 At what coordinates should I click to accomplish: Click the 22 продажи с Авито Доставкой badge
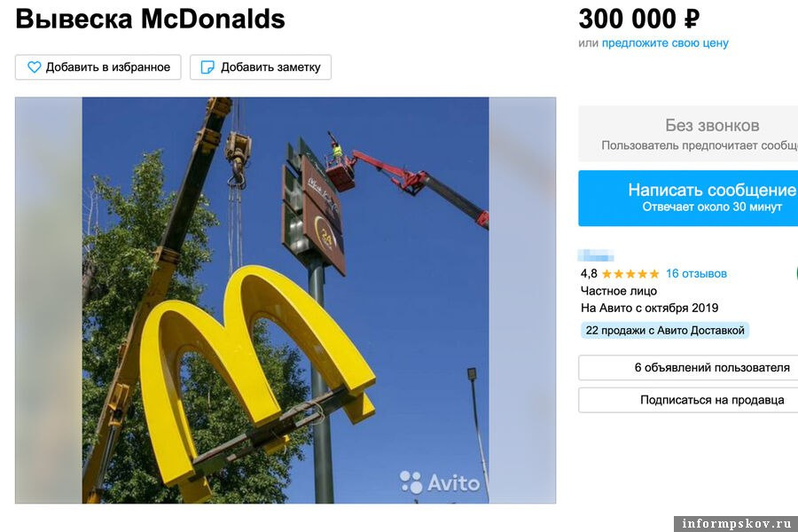pyautogui.click(x=665, y=331)
